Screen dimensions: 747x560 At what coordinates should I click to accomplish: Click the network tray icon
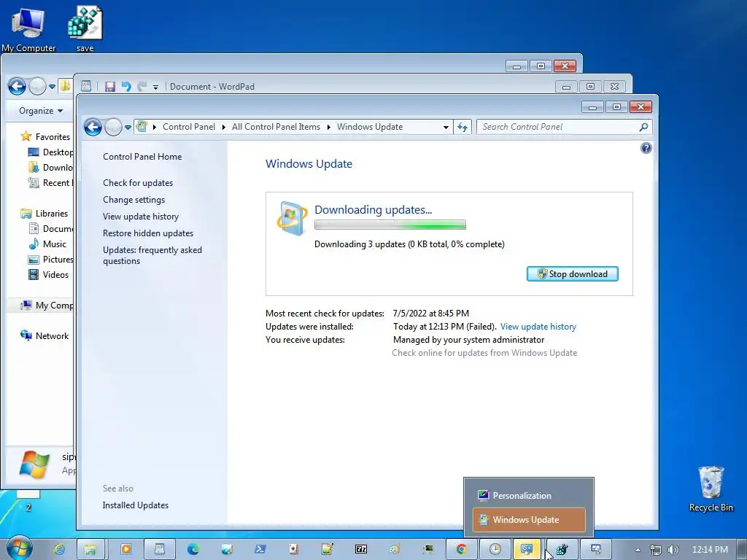[x=656, y=550]
